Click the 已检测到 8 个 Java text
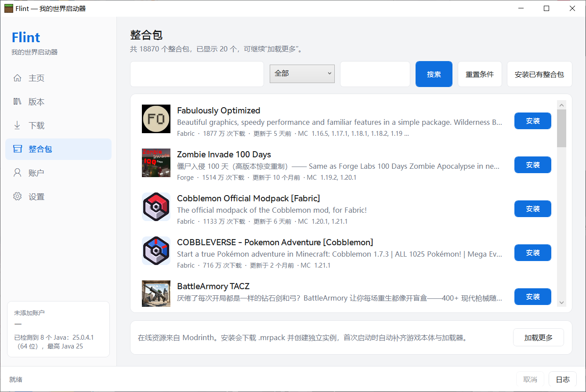Viewport: 586px width, 392px height. point(54,341)
